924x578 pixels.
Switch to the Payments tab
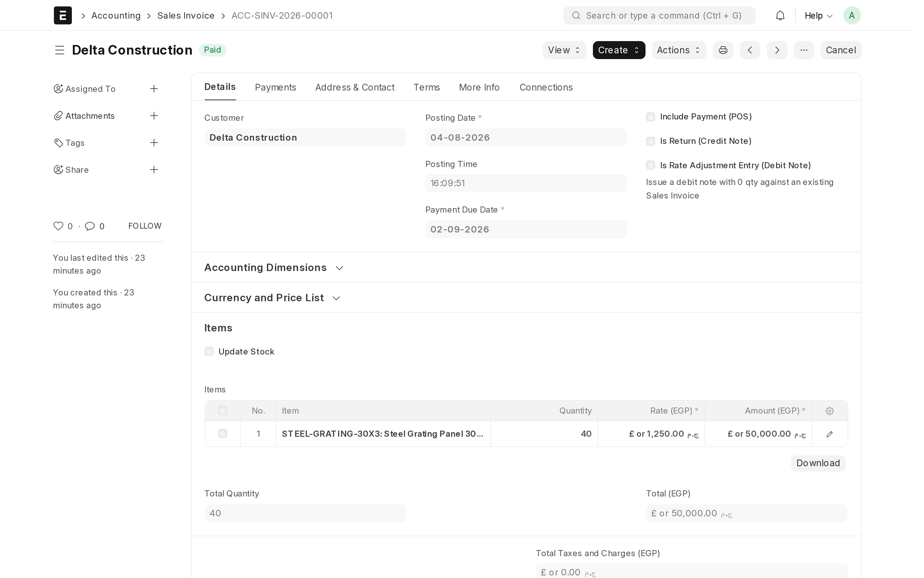pos(275,87)
